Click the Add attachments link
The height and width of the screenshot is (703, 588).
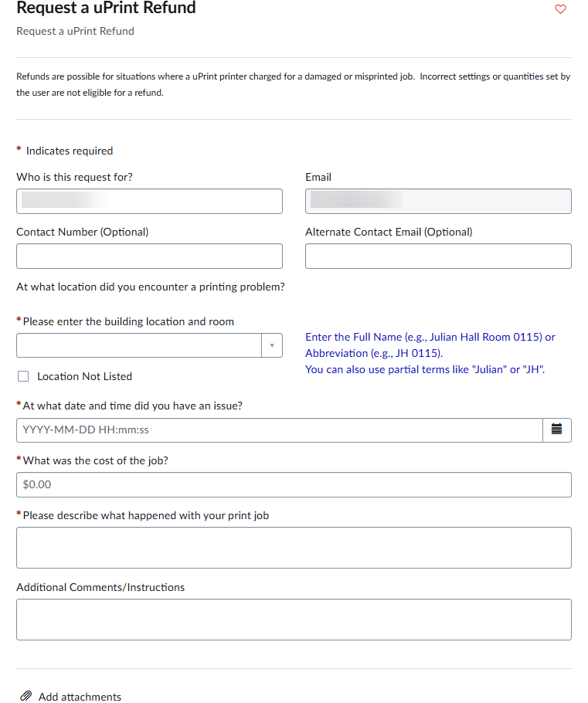tap(80, 696)
